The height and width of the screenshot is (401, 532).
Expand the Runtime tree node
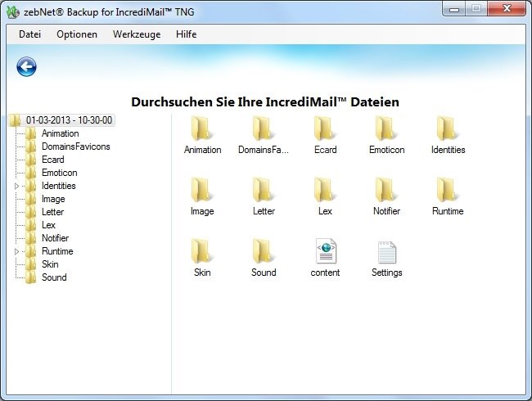pyautogui.click(x=16, y=251)
